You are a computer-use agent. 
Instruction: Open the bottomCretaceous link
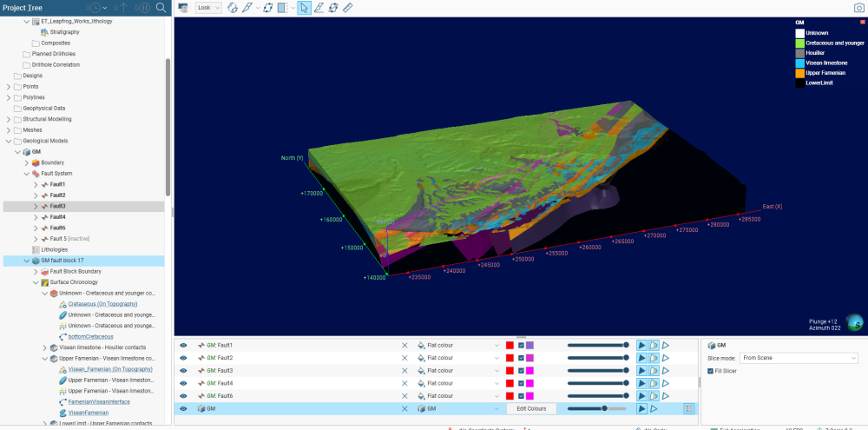91,336
